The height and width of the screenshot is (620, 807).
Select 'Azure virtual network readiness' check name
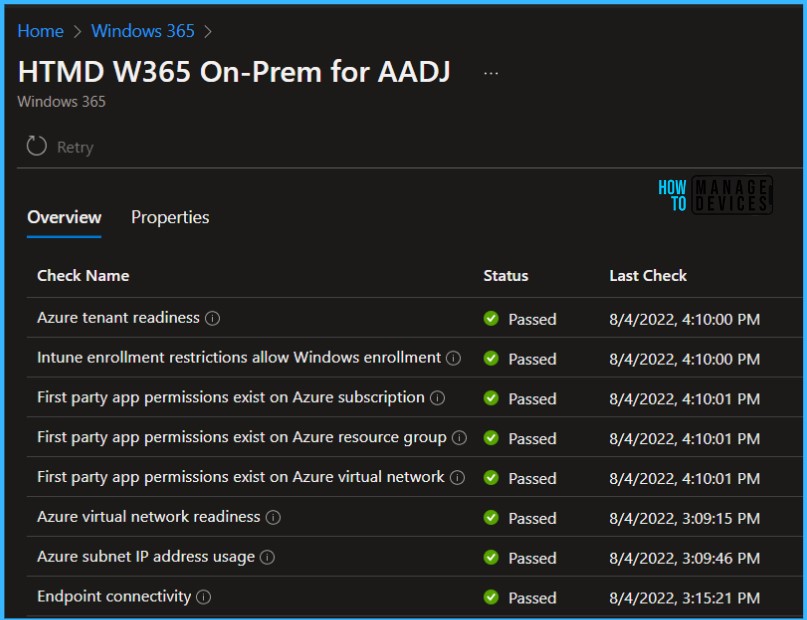coord(148,517)
